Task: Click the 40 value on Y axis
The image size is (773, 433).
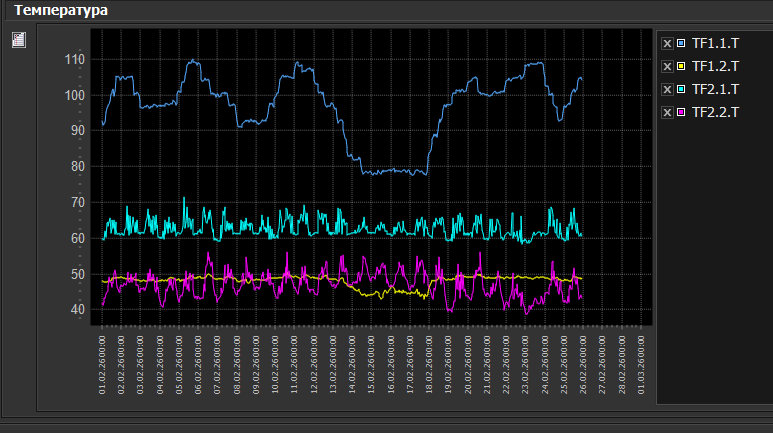Action: (x=78, y=310)
